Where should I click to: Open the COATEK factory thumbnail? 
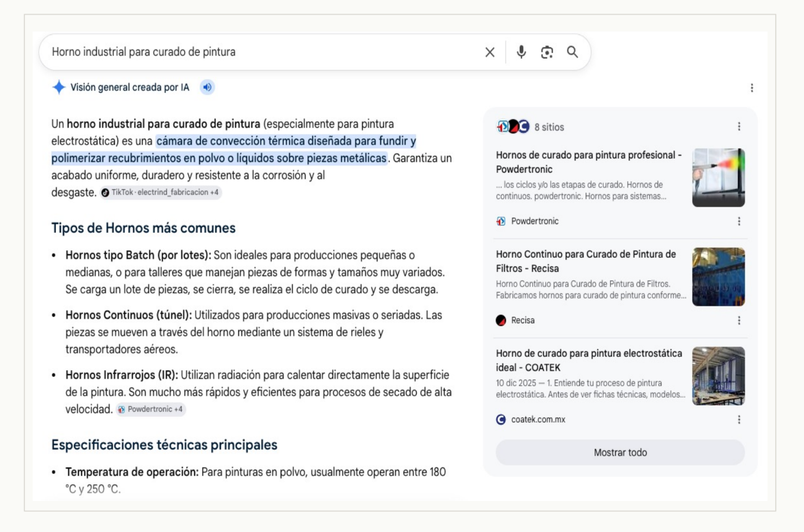718,376
